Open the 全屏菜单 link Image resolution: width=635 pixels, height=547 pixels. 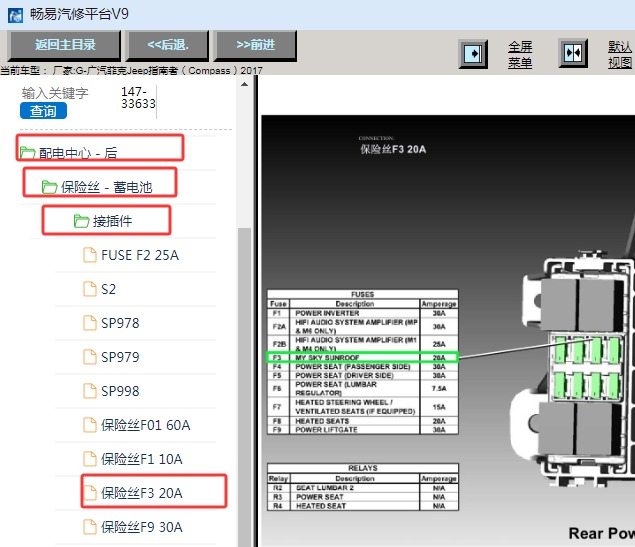coord(520,55)
